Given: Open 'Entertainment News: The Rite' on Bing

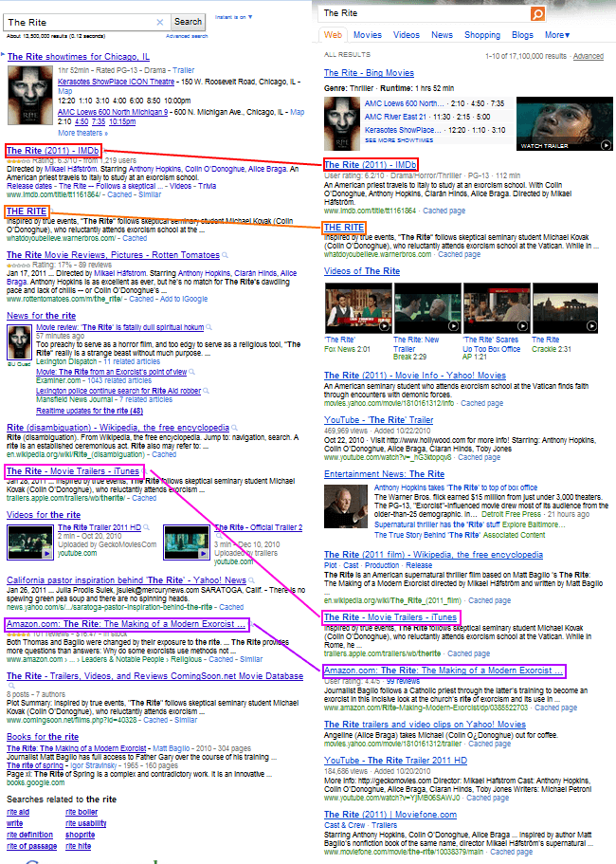Looking at the screenshot, I should pyautogui.click(x=384, y=474).
